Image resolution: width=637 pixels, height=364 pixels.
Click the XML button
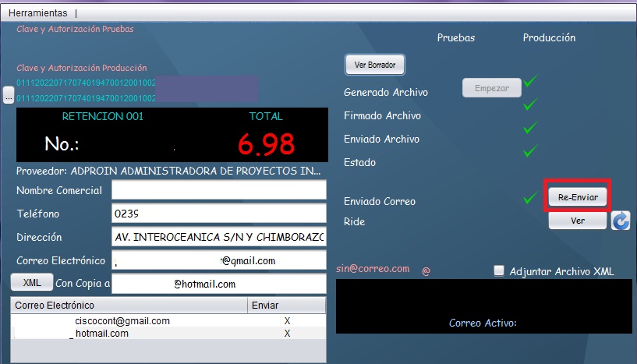click(32, 282)
